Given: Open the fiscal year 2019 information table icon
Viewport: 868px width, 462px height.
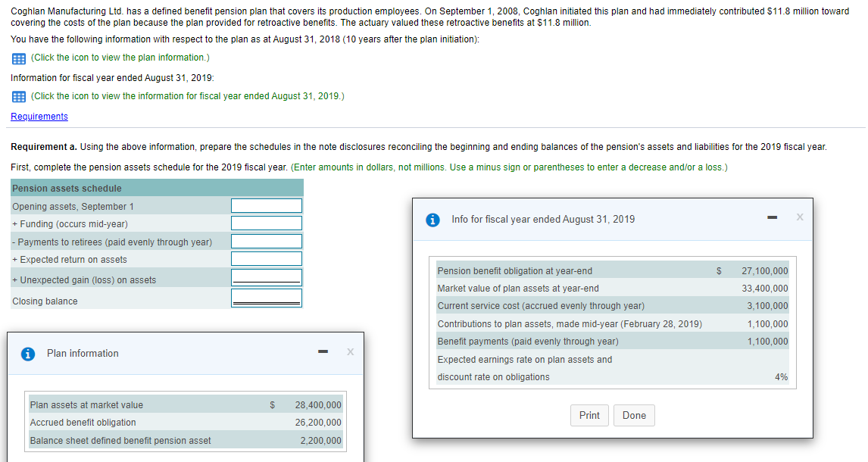Looking at the screenshot, I should pos(19,97).
